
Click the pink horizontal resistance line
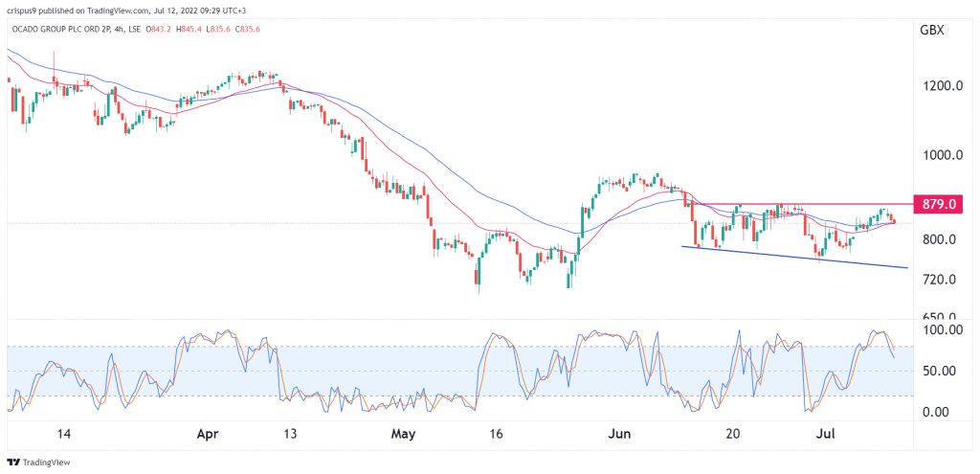[803, 204]
